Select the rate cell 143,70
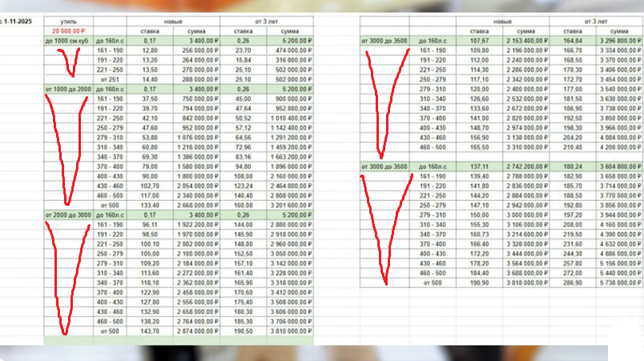This screenshot has width=644, height=361. [x=150, y=331]
